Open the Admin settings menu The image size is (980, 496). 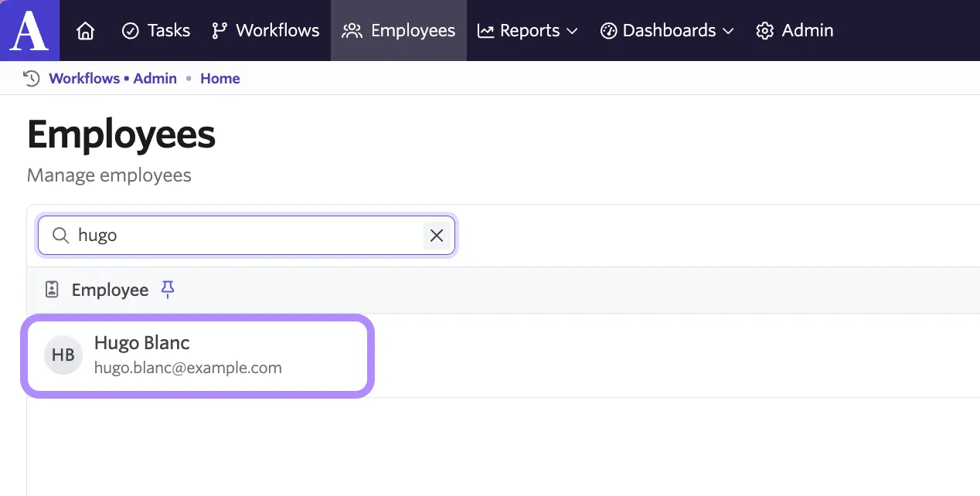click(795, 31)
